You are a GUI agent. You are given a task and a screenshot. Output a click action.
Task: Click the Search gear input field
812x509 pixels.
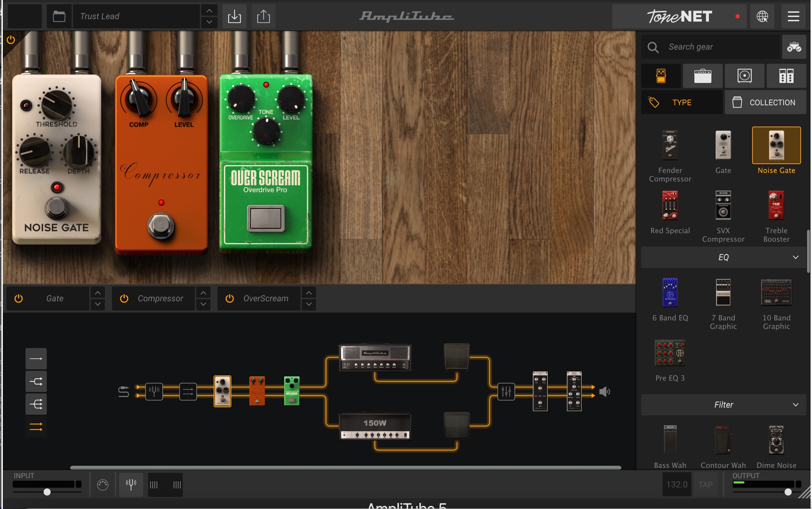(x=710, y=47)
